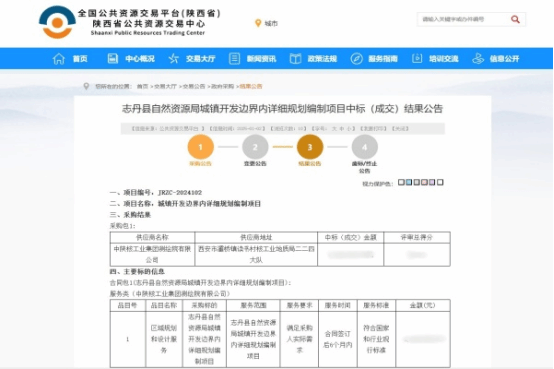The width and height of the screenshot is (554, 369).
Task: Click the 服务范围 column header
Action: tap(253, 305)
